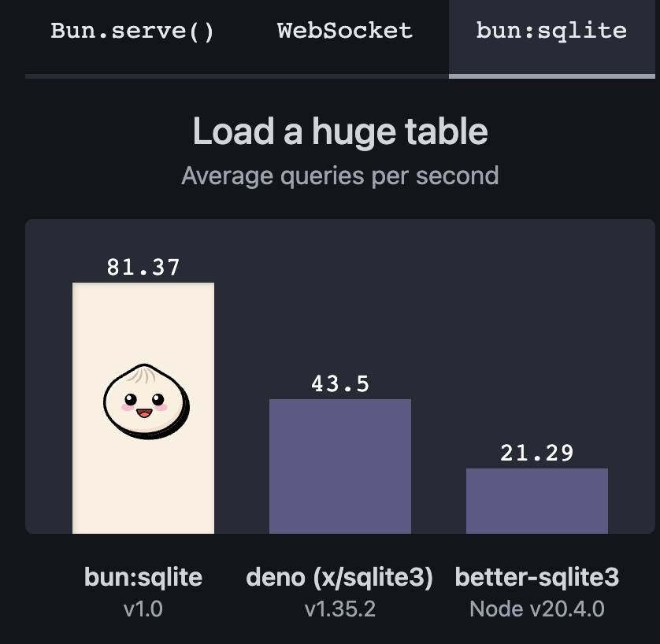This screenshot has width=660, height=644.
Task: Click the cream bun:sqlite bar
Action: [143, 408]
